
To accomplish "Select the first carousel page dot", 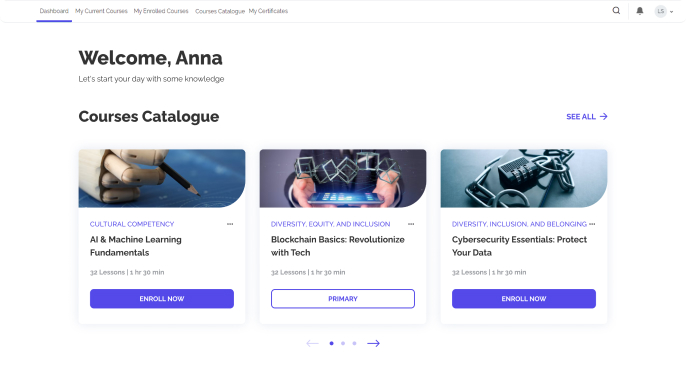I will point(332,343).
